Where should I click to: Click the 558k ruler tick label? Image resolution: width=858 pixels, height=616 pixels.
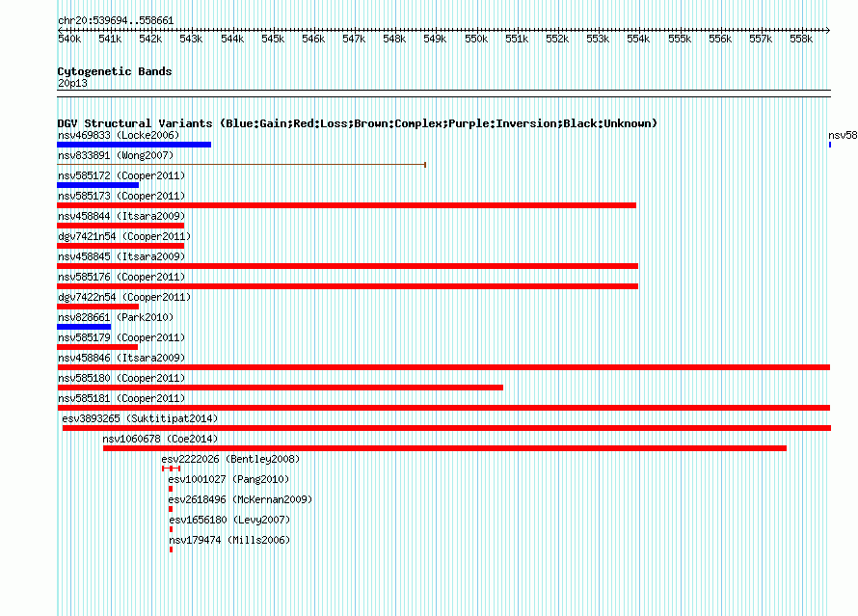(x=801, y=39)
